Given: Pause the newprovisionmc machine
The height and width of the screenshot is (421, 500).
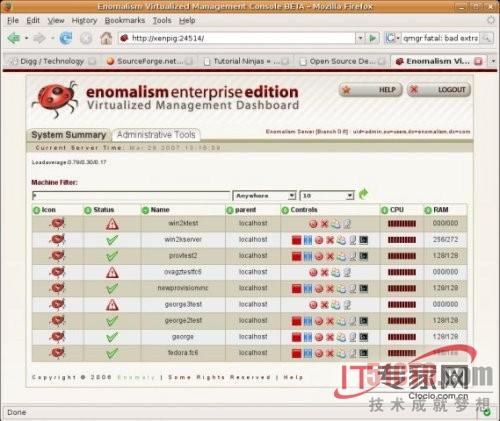Looking at the screenshot, I should tap(308, 288).
